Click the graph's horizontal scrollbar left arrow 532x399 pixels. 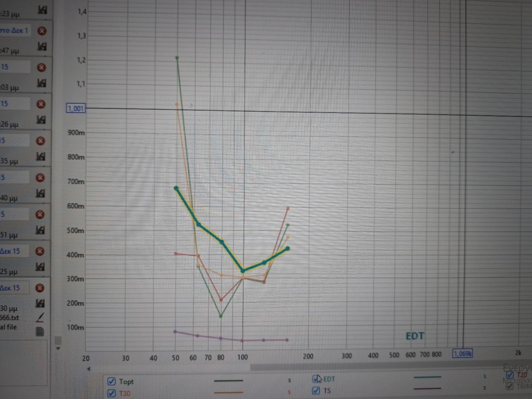pos(89,369)
